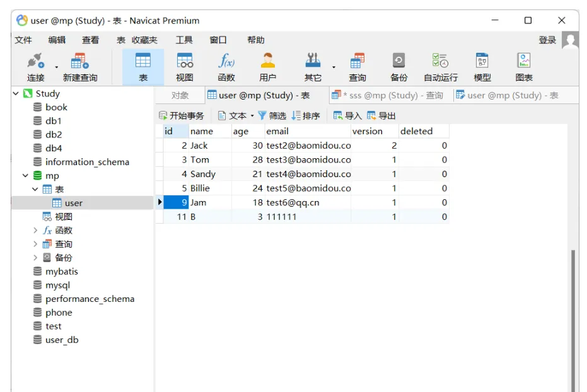Click the Navicat app logo in the title bar
This screenshot has height=392, width=587.
click(22, 20)
